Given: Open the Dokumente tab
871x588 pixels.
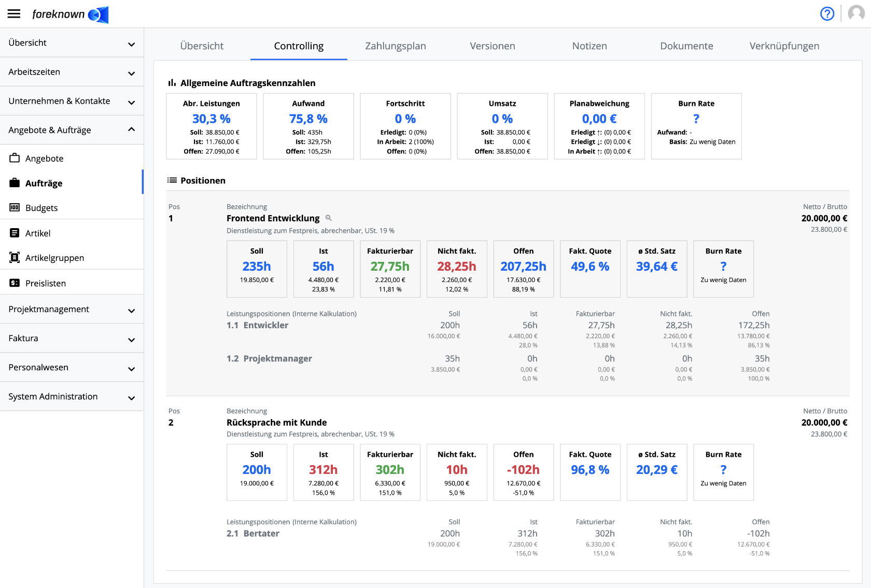Looking at the screenshot, I should [686, 46].
